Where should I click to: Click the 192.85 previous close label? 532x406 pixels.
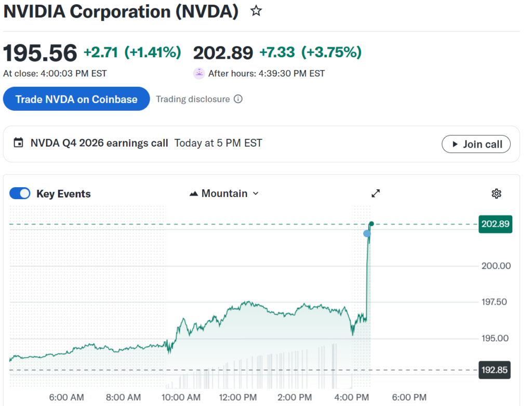point(496,370)
